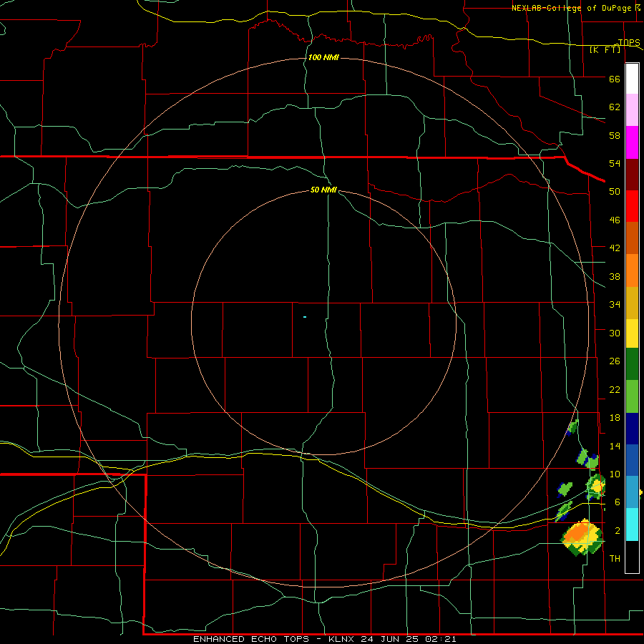Click the large orange storm echo

click(x=582, y=537)
